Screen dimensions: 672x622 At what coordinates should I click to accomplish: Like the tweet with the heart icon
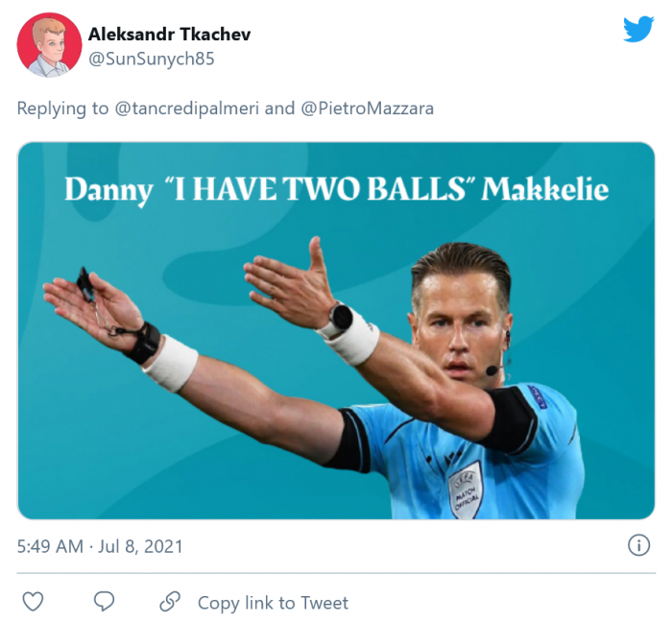34,602
